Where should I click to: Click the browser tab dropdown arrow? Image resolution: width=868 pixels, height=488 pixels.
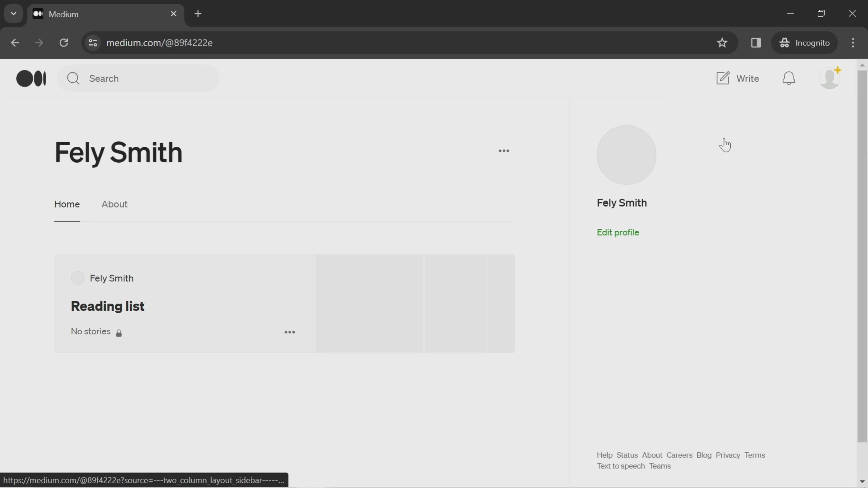coord(13,13)
